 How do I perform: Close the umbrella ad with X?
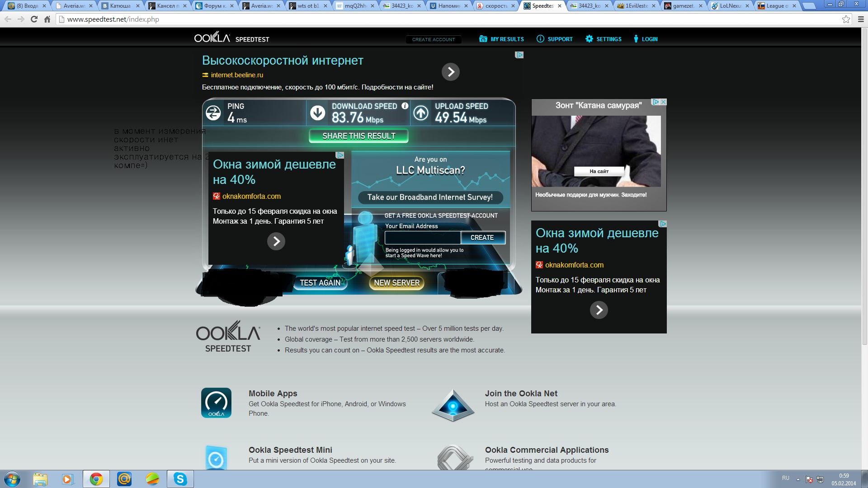(x=663, y=102)
